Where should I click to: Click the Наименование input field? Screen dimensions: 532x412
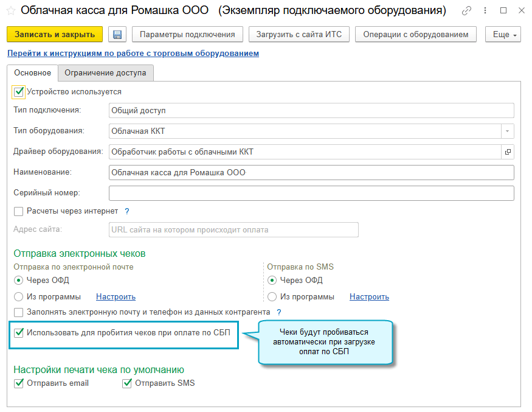pyautogui.click(x=311, y=173)
